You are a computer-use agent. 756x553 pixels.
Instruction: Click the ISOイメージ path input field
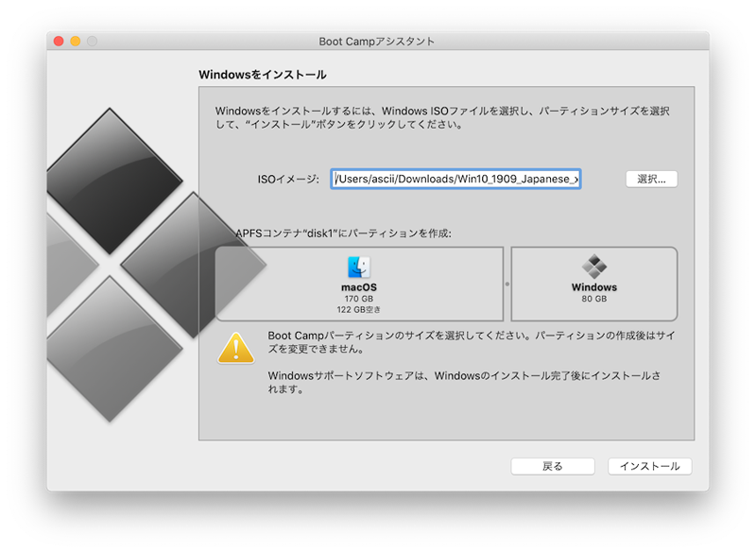(455, 179)
